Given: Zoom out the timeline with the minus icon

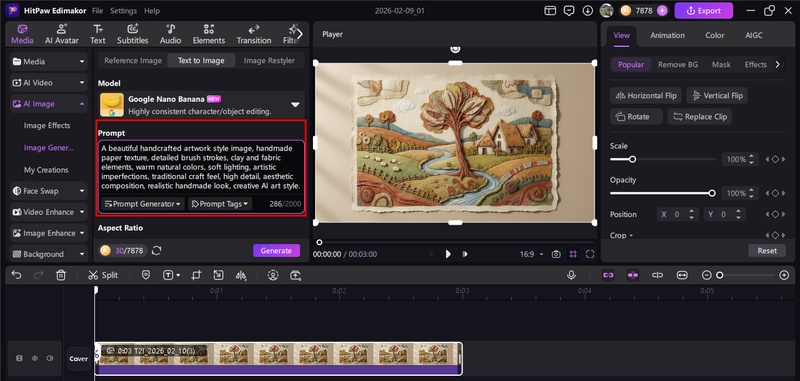Looking at the screenshot, I should tap(707, 275).
